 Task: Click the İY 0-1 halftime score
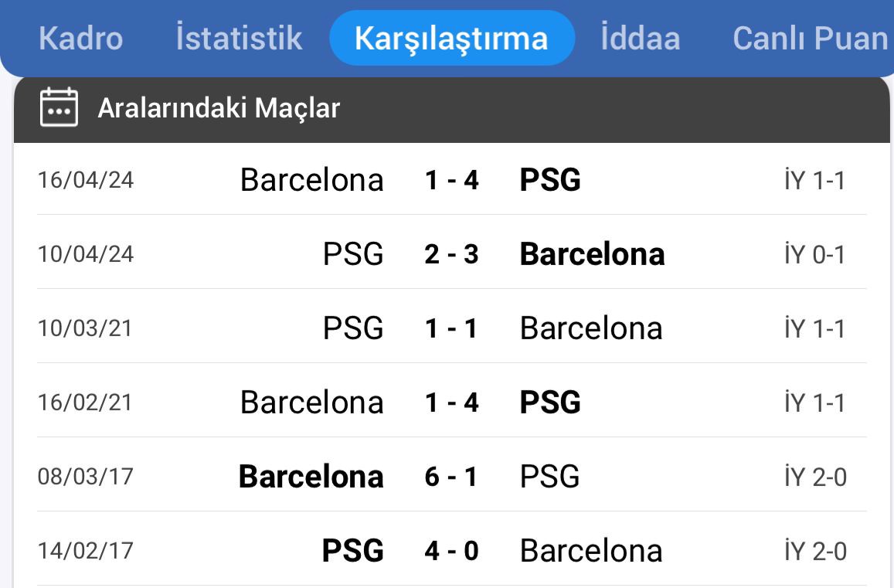point(814,254)
